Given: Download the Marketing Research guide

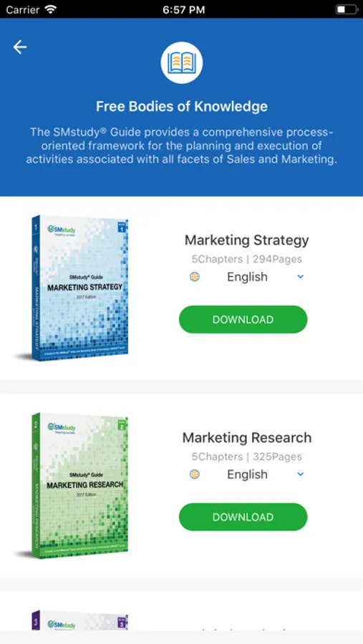Looking at the screenshot, I should pyautogui.click(x=243, y=517).
